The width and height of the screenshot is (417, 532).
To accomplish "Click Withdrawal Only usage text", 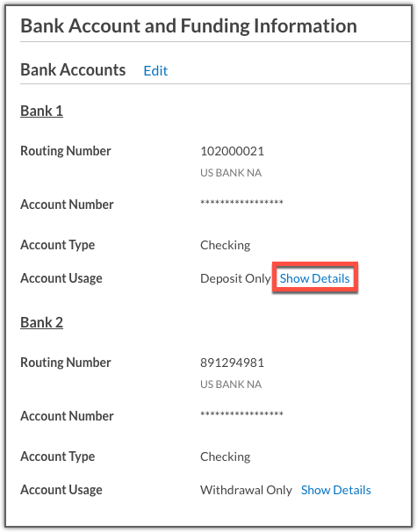I will tap(246, 490).
